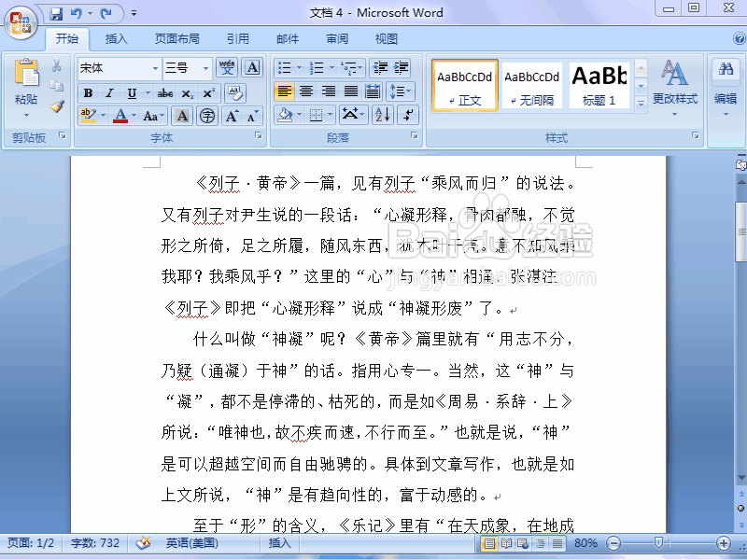This screenshot has height=560, width=747.
Task: Toggle bold formatting in the Font group
Action: click(88, 93)
